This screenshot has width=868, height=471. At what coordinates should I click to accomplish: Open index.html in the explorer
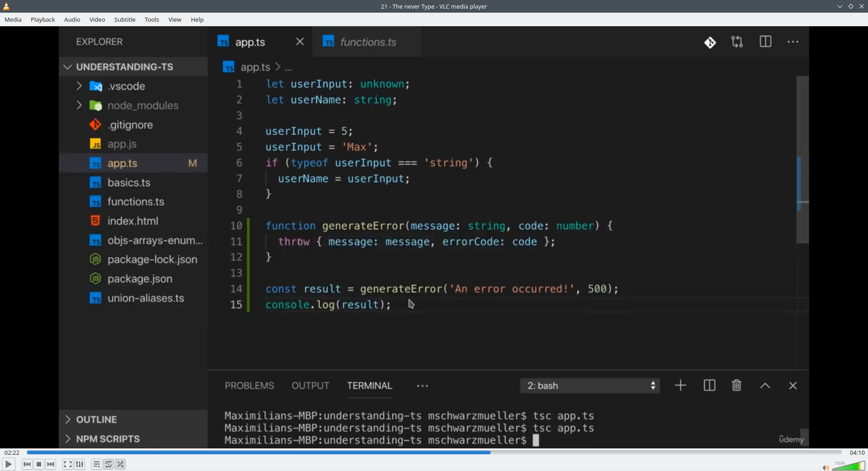133,221
